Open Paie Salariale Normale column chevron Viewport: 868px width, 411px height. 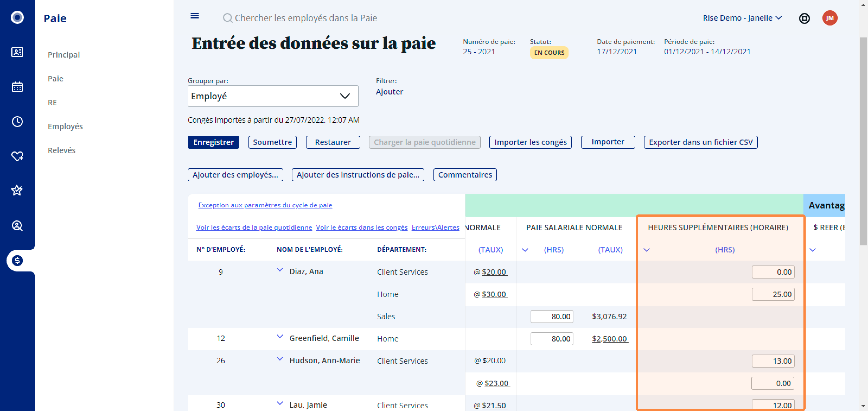click(x=525, y=250)
